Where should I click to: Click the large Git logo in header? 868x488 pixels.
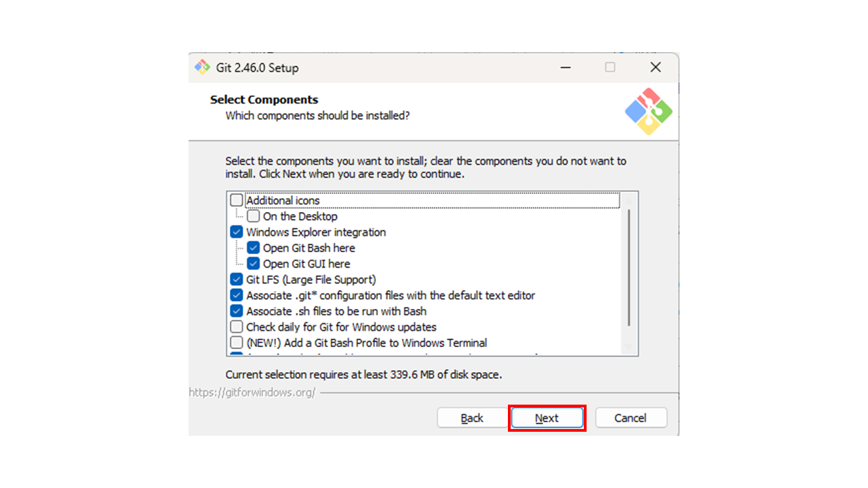(x=648, y=111)
